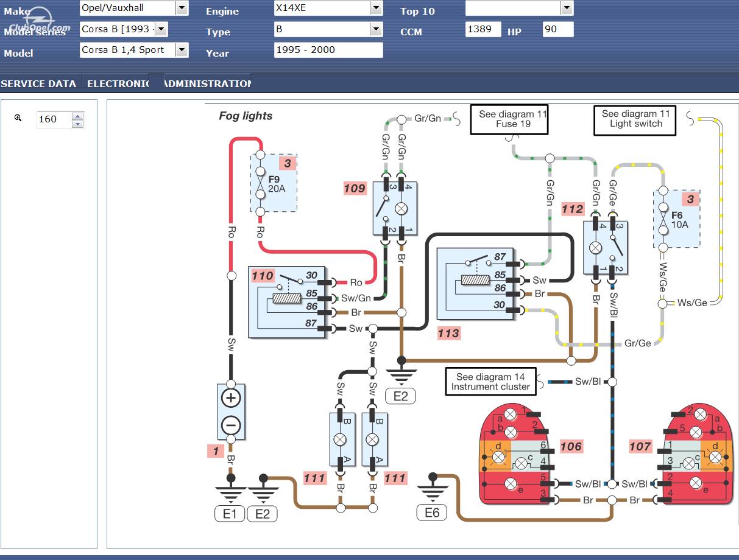Click the HP field showing 90
Image resolution: width=739 pixels, height=560 pixels.
[558, 29]
